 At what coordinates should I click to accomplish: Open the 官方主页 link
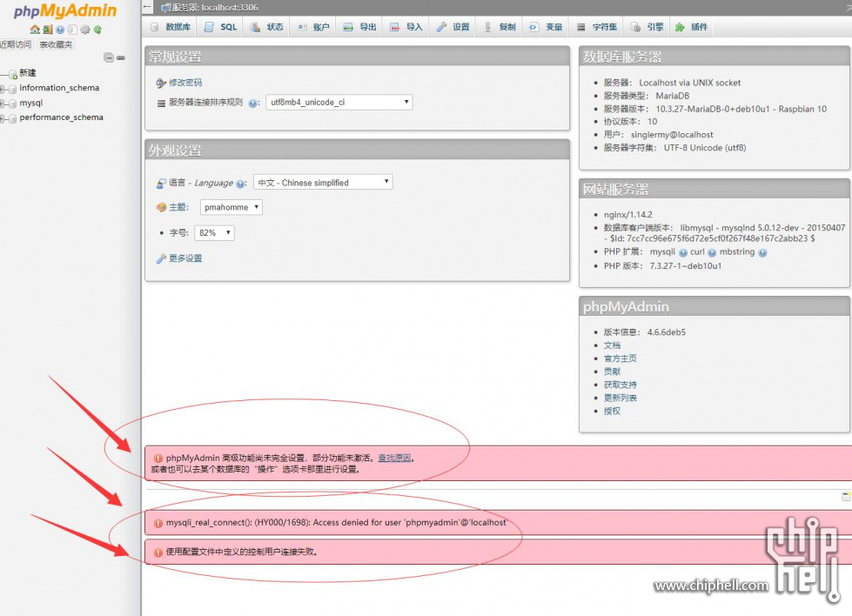click(x=620, y=358)
